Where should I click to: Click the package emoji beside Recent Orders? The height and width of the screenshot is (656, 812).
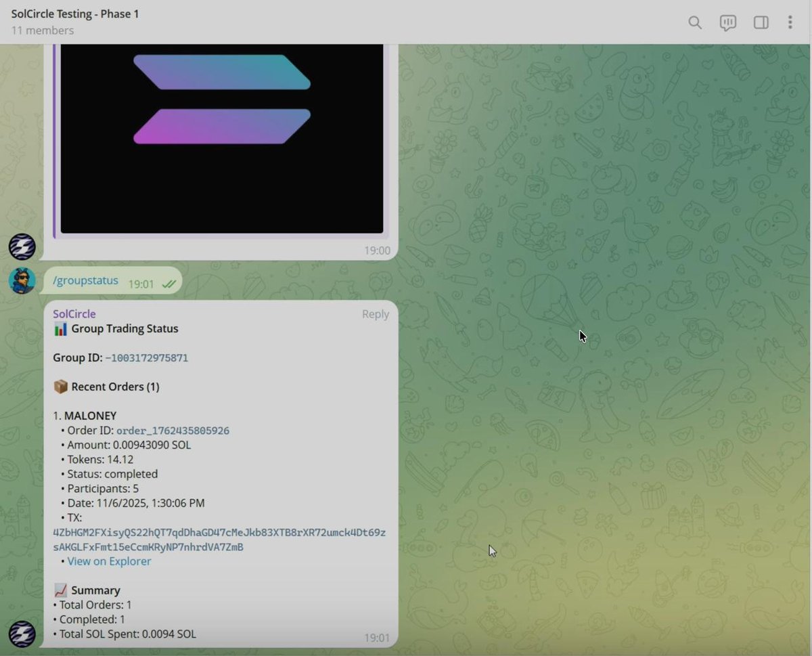(60, 387)
